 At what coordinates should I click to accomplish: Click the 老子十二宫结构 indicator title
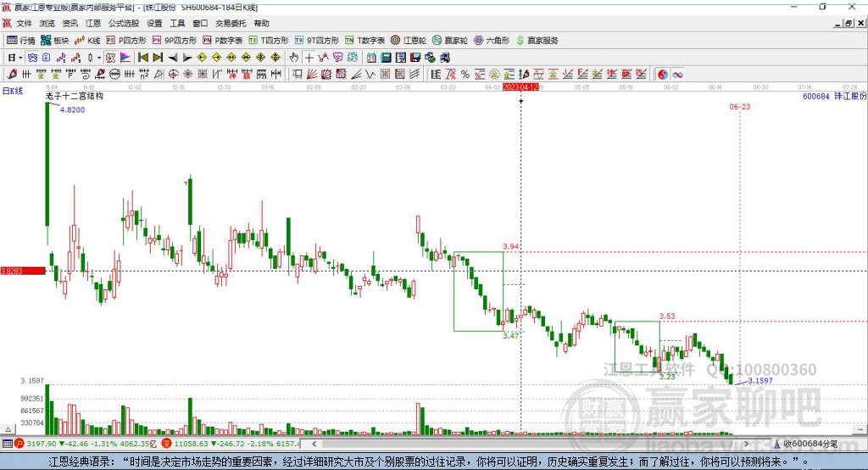coord(75,96)
